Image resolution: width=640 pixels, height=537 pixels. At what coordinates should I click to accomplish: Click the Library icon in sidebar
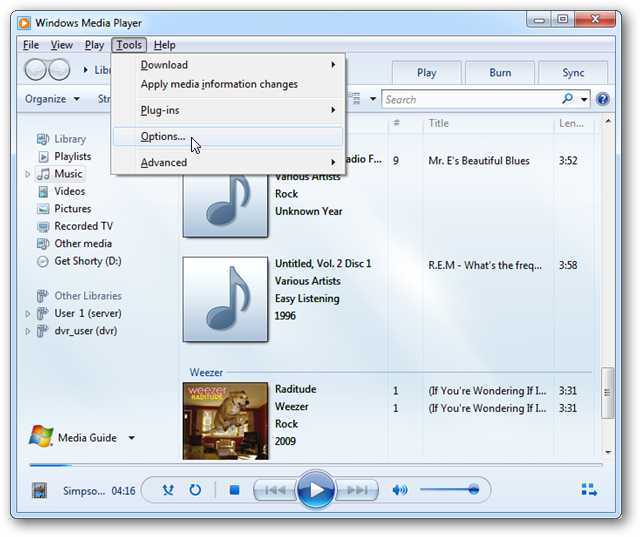(x=42, y=139)
